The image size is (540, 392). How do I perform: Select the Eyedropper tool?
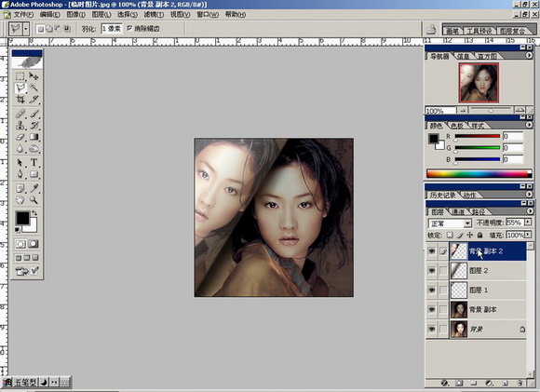[x=34, y=188]
